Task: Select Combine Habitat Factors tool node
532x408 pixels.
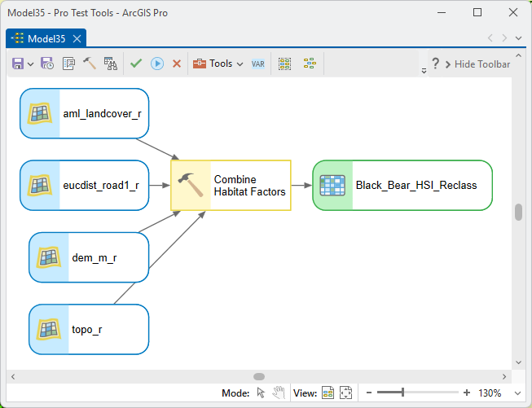Action: coord(231,185)
